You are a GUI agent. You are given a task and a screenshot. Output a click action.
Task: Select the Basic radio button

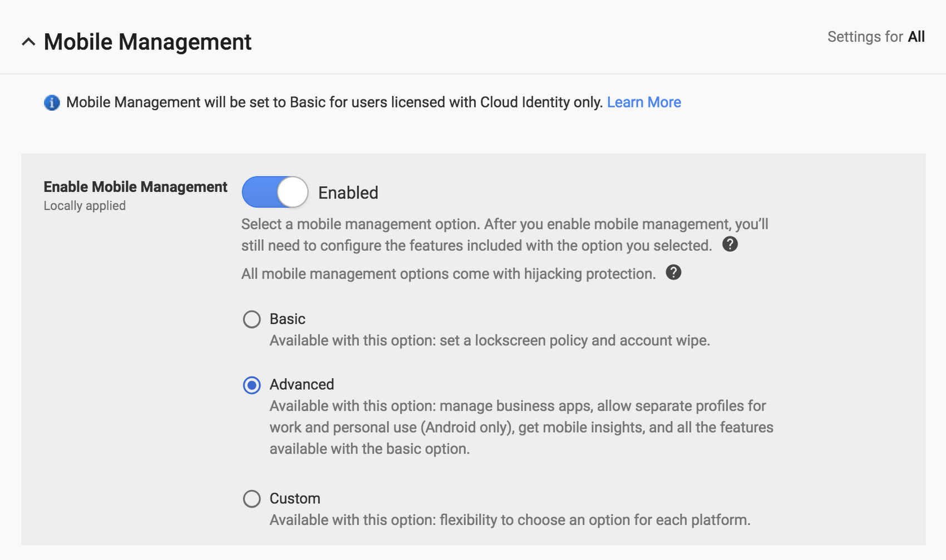(252, 319)
